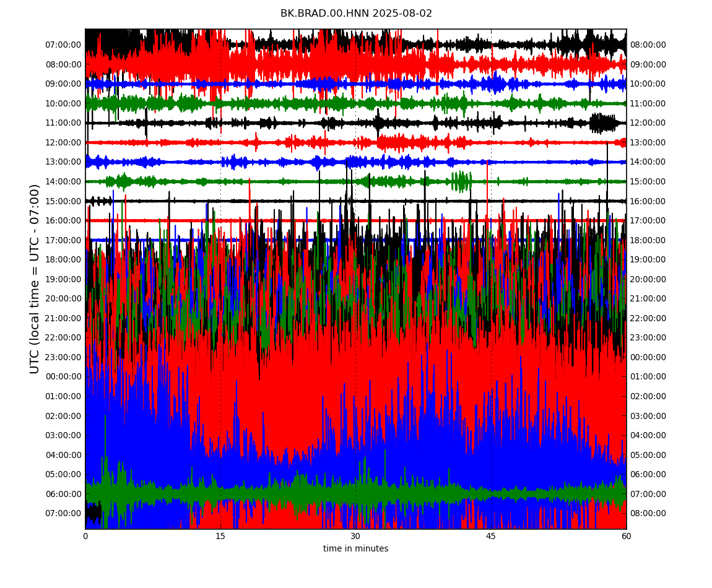Click 04:00:00 on the left UTC axis
Image resolution: width=712 pixels, height=588 pixels.
[63, 455]
